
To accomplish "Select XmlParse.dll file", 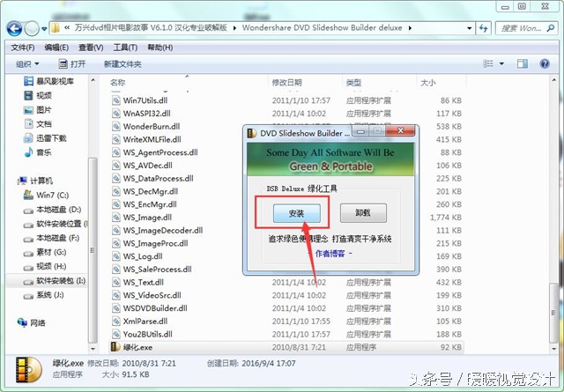I will click(145, 322).
